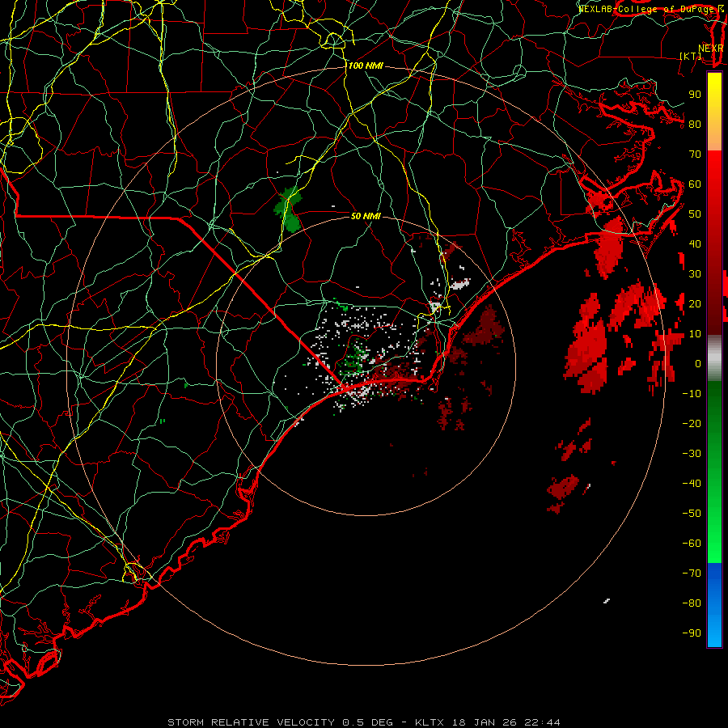The width and height of the screenshot is (728, 728).
Task: Click the "100 NMI" range ring label
Action: pyautogui.click(x=366, y=66)
